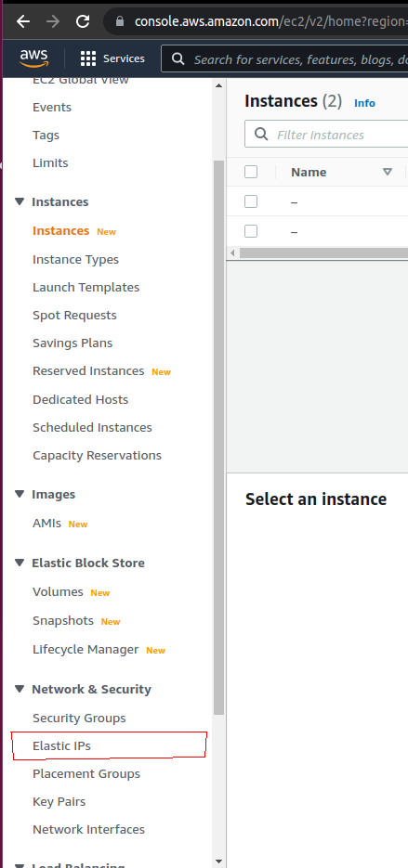Open Lifecycle Manager
The image size is (408, 868).
(86, 649)
